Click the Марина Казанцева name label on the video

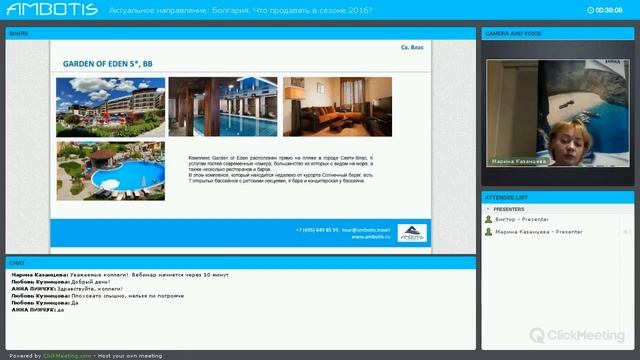click(518, 162)
